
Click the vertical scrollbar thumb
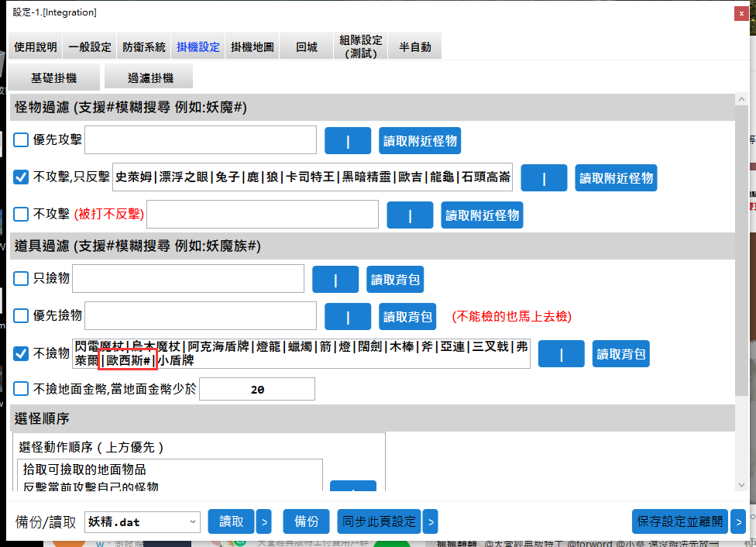(741, 251)
